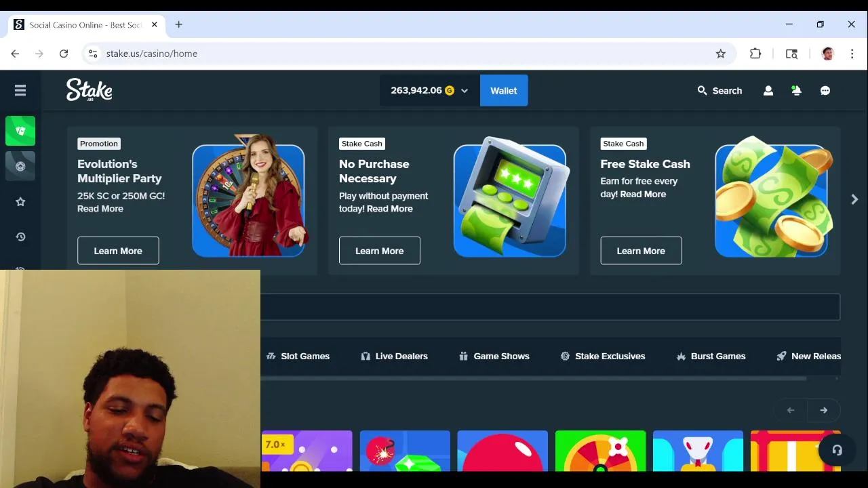Viewport: 868px width, 488px height.
Task: Show next promotion banner arrow
Action: [854, 199]
